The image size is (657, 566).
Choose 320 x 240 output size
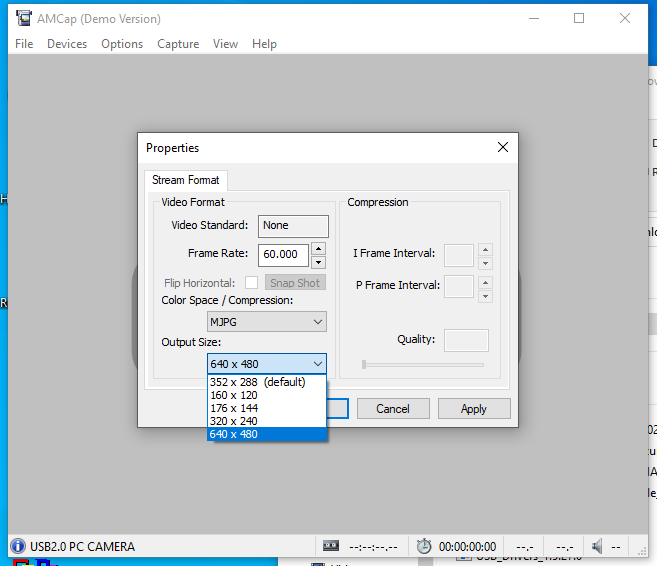pos(267,421)
